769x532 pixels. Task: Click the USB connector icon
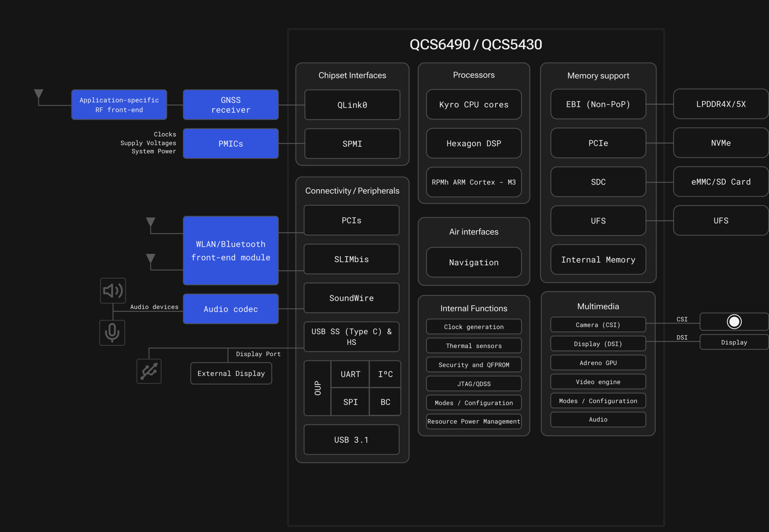point(149,371)
